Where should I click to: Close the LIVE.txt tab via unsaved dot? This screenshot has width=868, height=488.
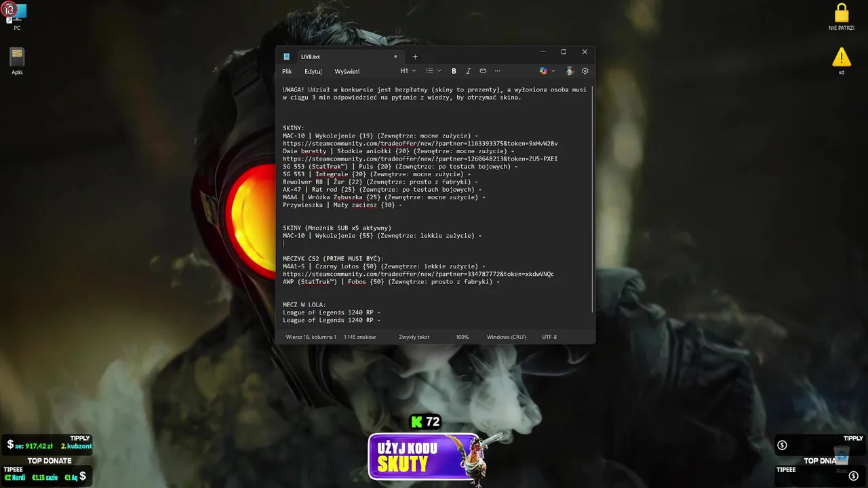point(395,57)
